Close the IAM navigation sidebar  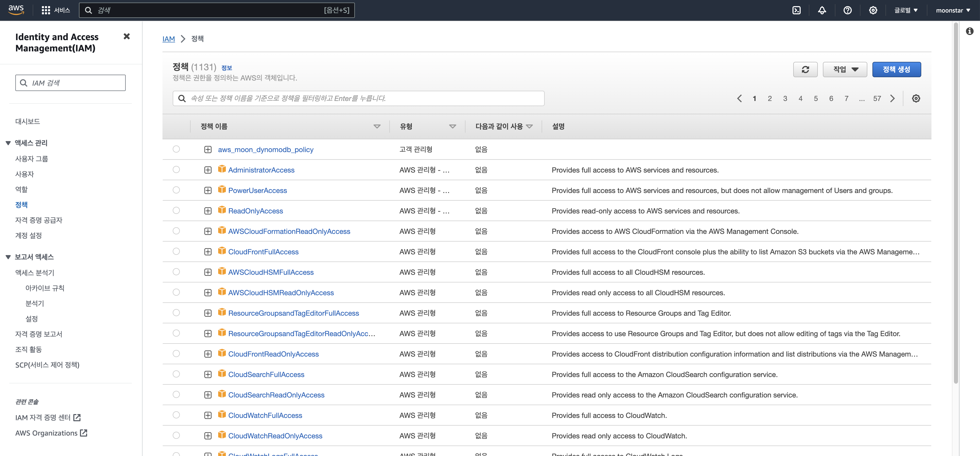(x=127, y=37)
